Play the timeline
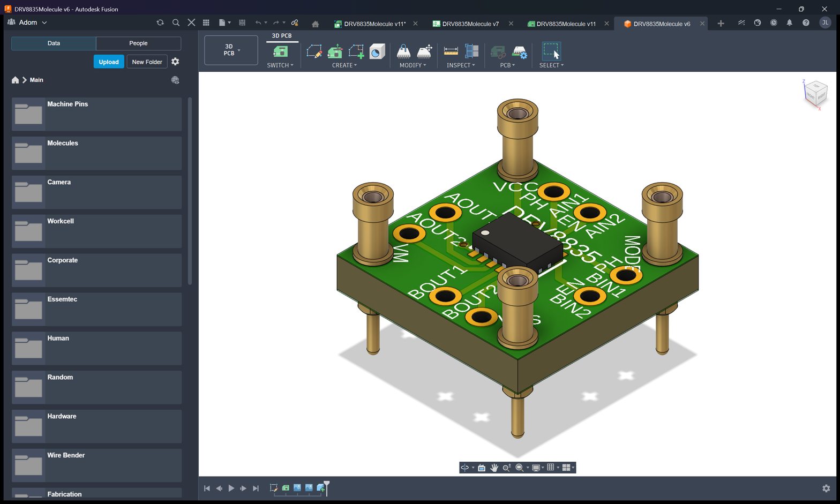 point(231,488)
